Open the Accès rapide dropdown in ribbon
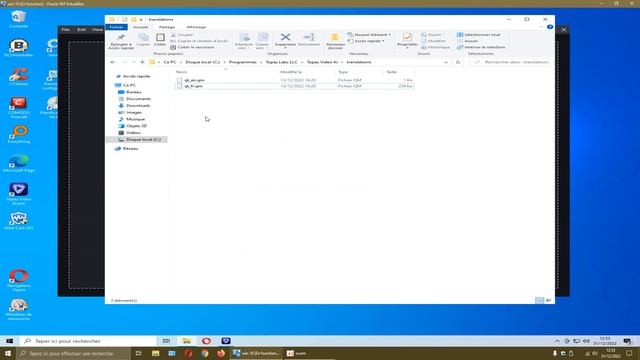Image resolution: width=640 pixels, height=360 pixels. tap(366, 41)
